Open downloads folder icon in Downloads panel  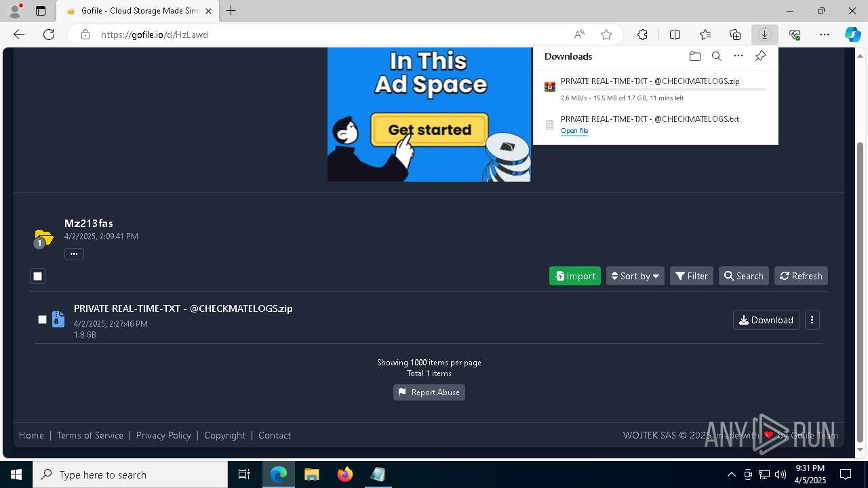click(x=694, y=56)
